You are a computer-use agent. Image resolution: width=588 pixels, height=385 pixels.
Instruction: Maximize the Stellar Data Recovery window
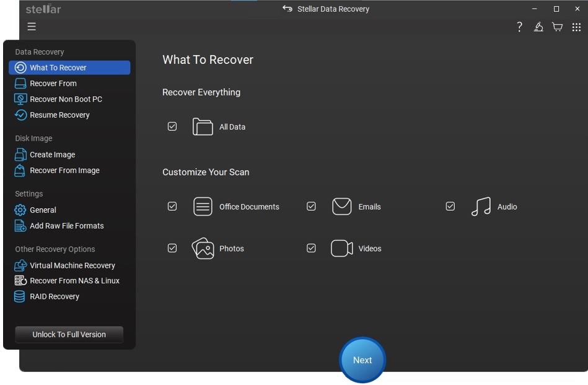pos(556,9)
